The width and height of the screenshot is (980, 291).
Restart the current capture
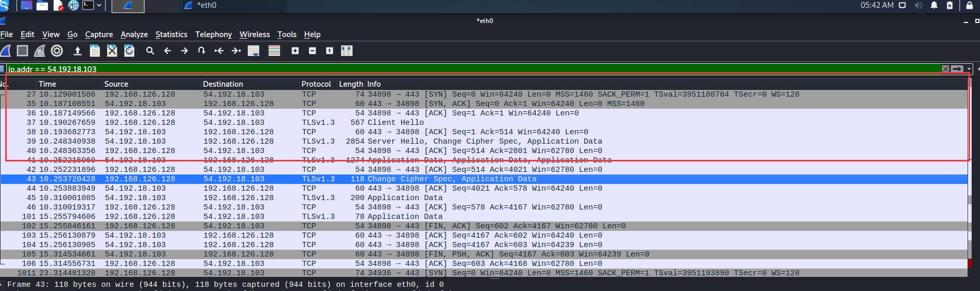click(40, 51)
